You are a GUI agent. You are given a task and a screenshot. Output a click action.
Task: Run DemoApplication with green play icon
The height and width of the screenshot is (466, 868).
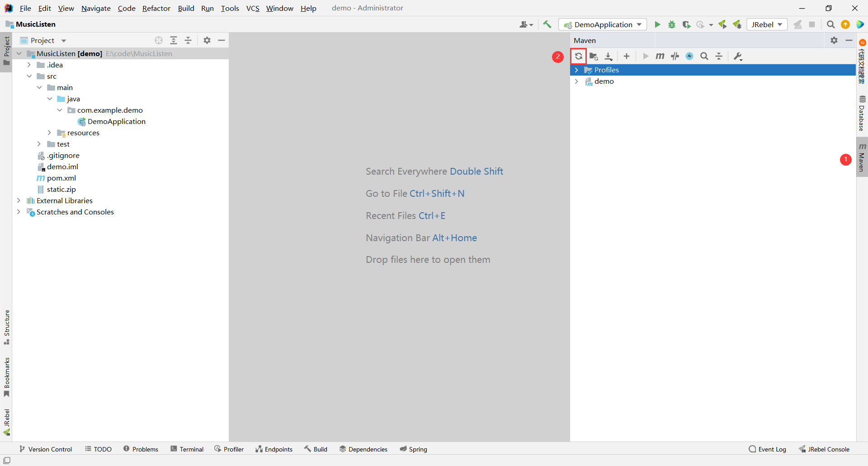(x=657, y=24)
